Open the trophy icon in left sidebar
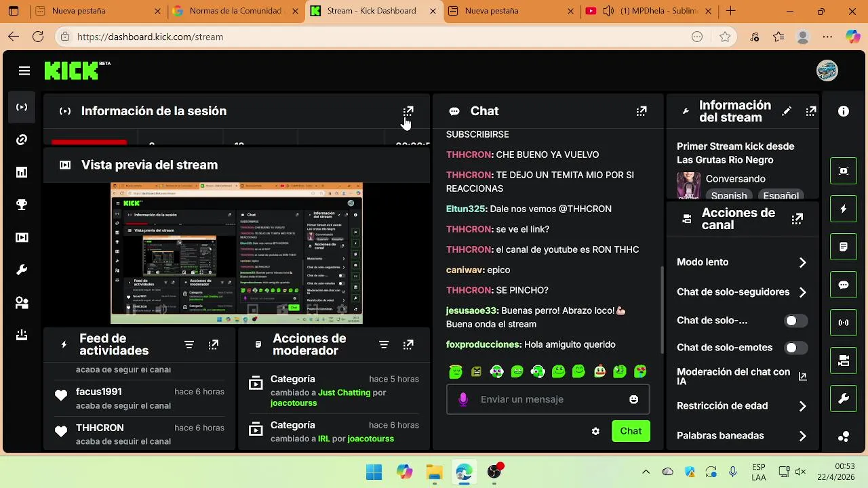 tap(22, 205)
